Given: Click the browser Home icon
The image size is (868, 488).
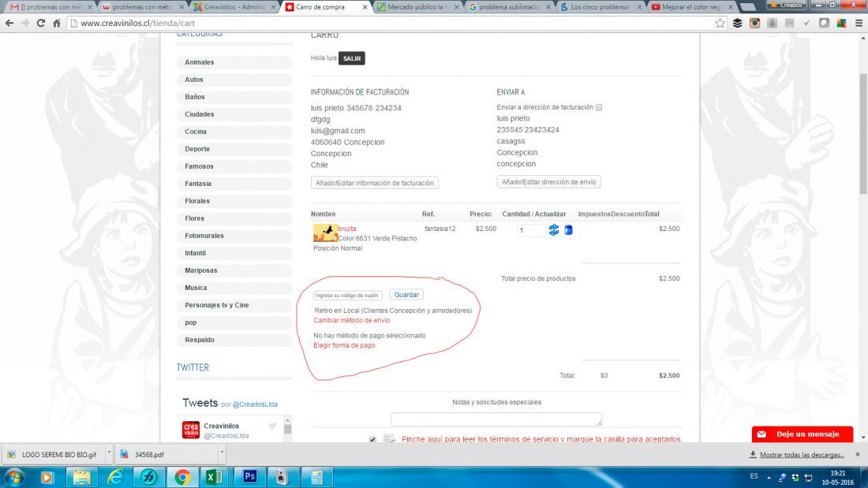Looking at the screenshot, I should tap(57, 23).
